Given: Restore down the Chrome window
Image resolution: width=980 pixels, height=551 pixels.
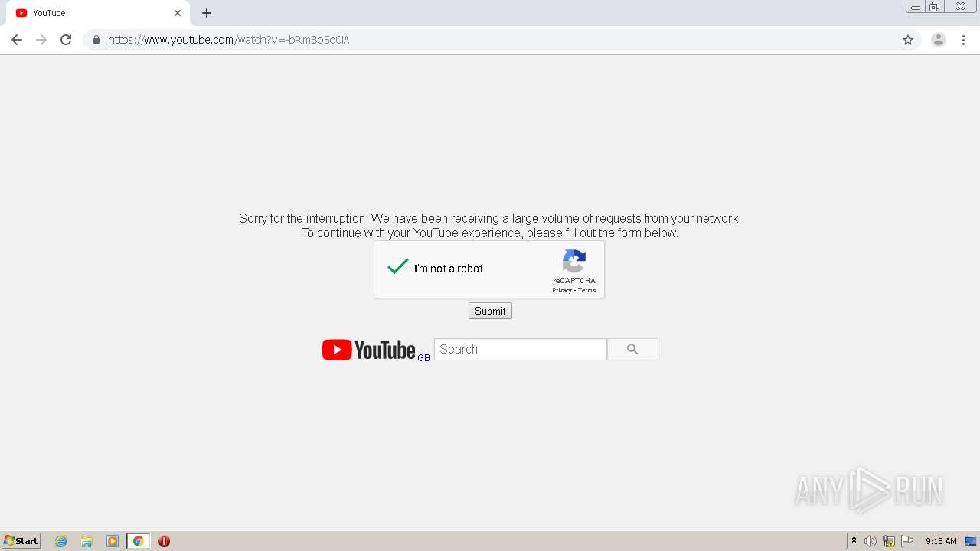Looking at the screenshot, I should [x=935, y=7].
